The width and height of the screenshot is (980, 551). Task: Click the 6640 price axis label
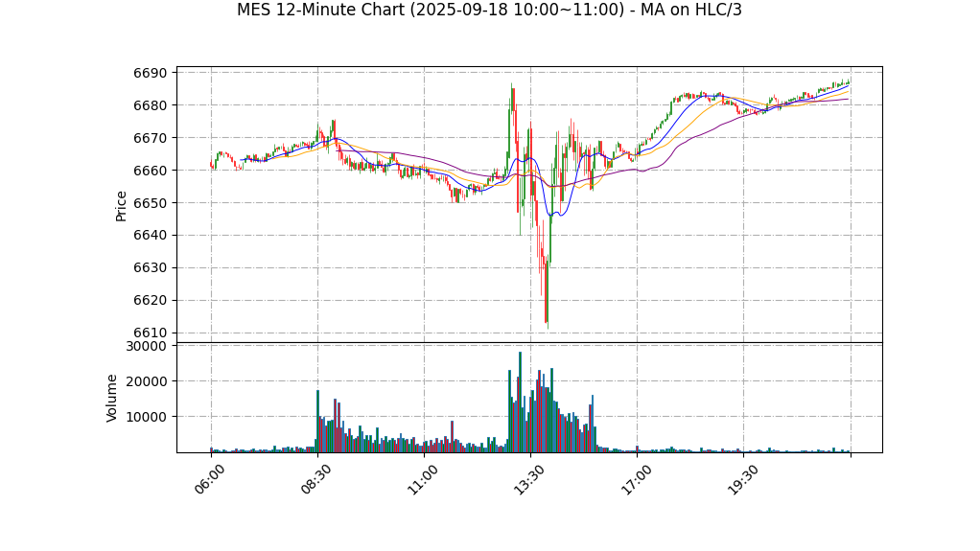click(x=151, y=236)
